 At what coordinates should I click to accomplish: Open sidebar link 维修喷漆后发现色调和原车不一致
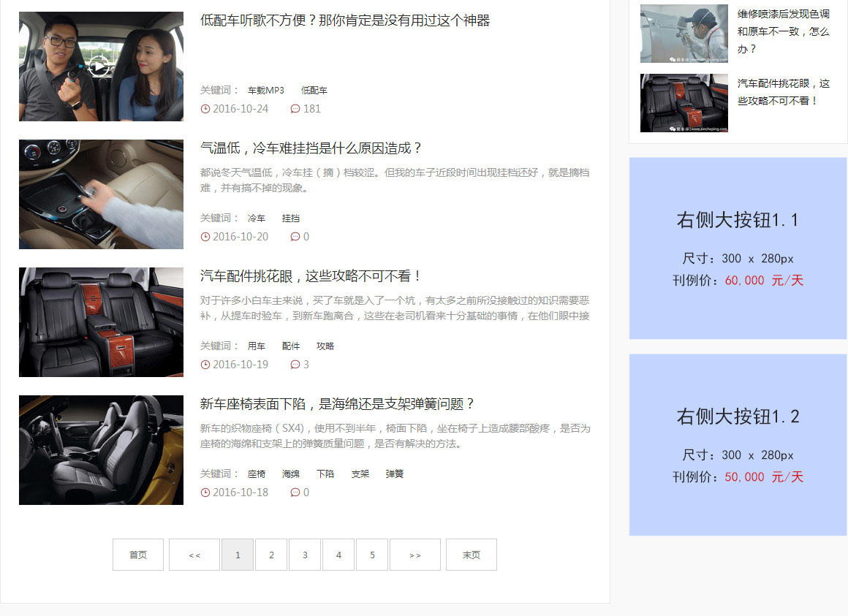tap(783, 31)
